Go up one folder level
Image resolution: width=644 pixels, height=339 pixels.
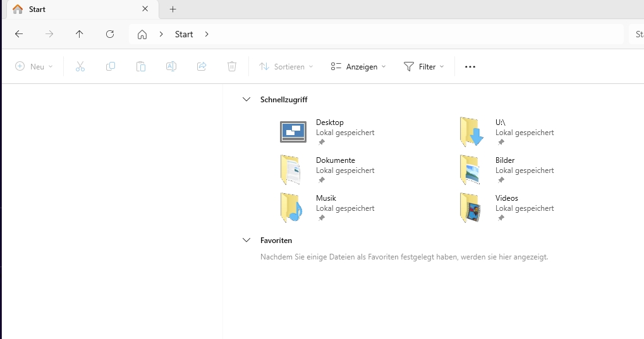coord(79,34)
